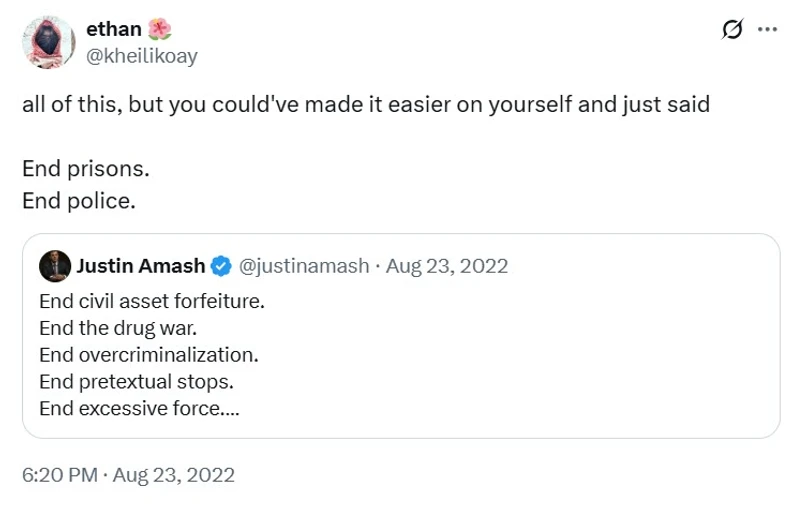Image resolution: width=800 pixels, height=508 pixels.
Task: Click the "End pretextual stops." line
Action: 136,381
